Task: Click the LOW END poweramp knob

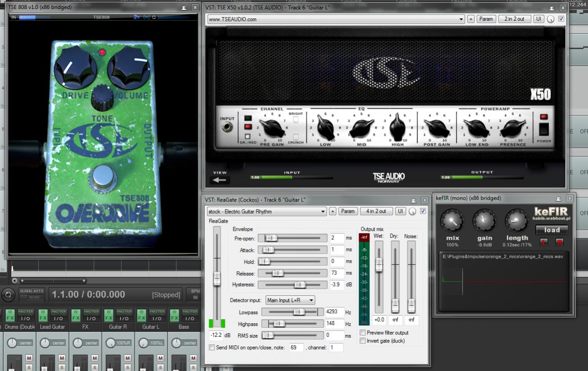Action: click(x=477, y=128)
